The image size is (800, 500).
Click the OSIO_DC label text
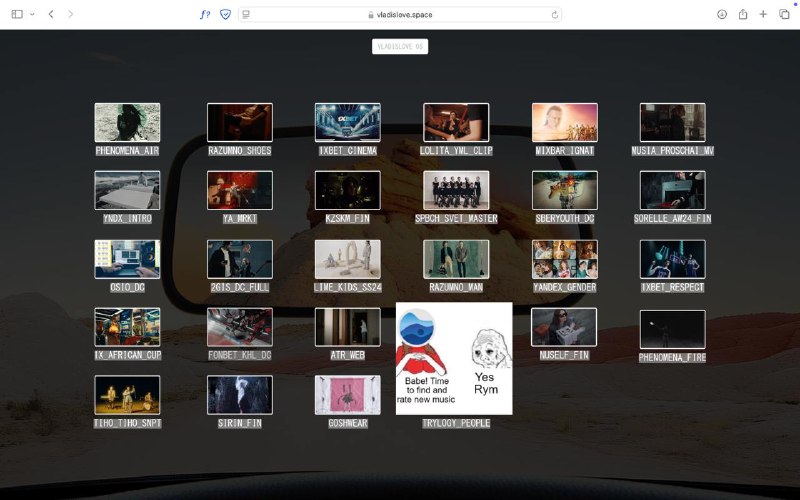click(x=127, y=288)
